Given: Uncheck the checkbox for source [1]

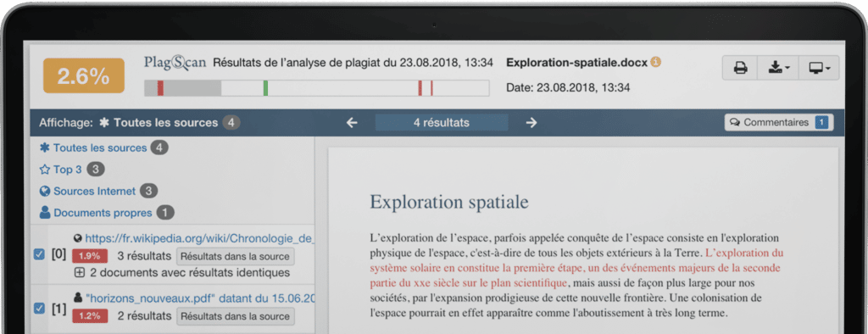Looking at the screenshot, I should pyautogui.click(x=39, y=308).
